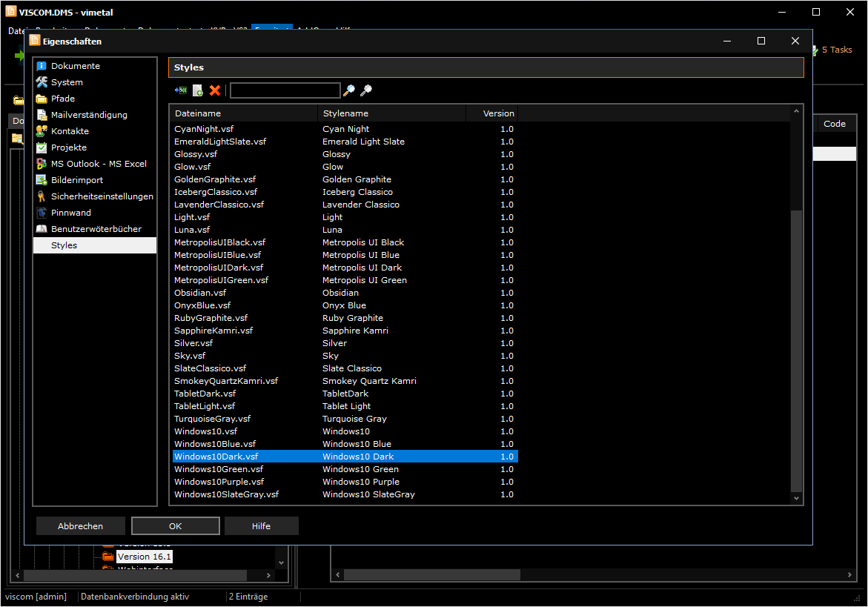
Task: Select the TabletDark.vsf row
Action: [x=345, y=394]
